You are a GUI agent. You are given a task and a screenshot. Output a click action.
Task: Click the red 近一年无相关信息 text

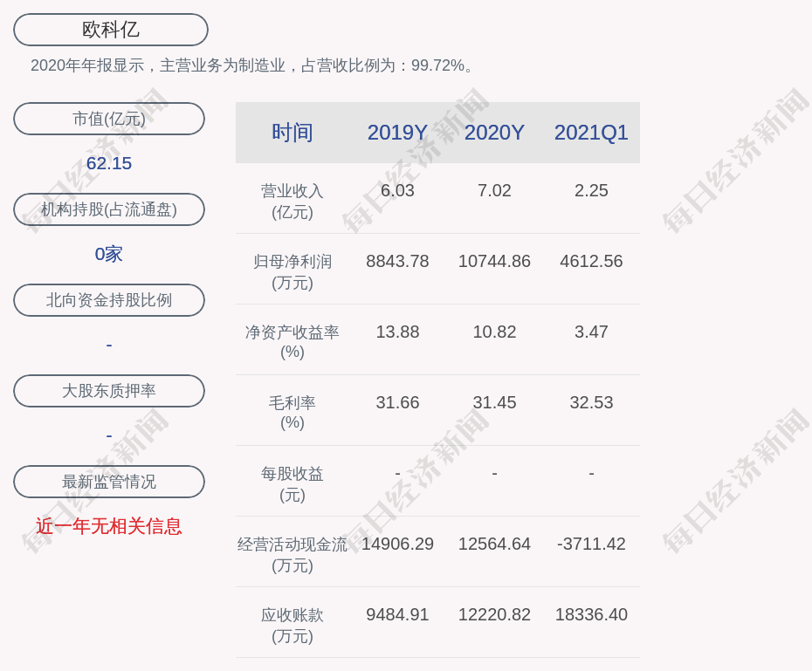(109, 527)
